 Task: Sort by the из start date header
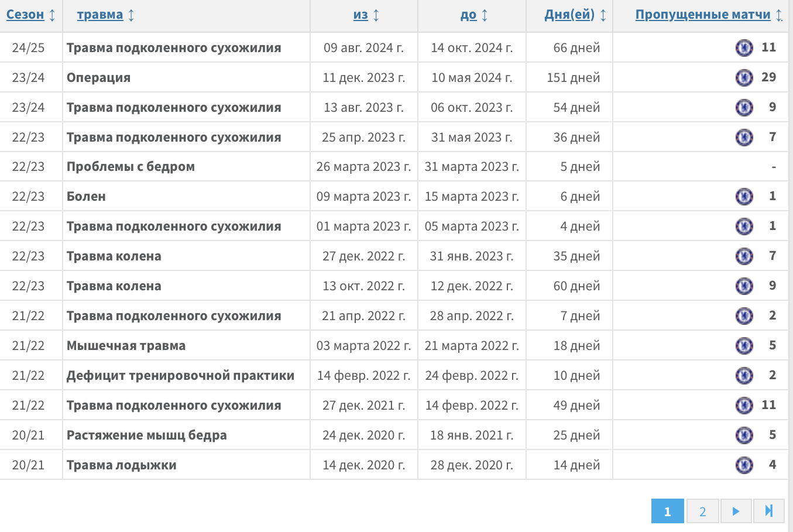click(361, 15)
